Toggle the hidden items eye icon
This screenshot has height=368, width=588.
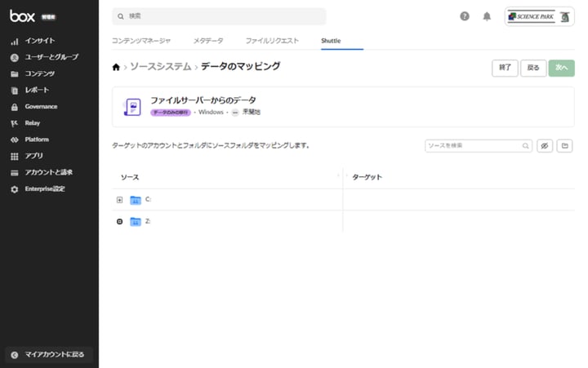(x=545, y=146)
